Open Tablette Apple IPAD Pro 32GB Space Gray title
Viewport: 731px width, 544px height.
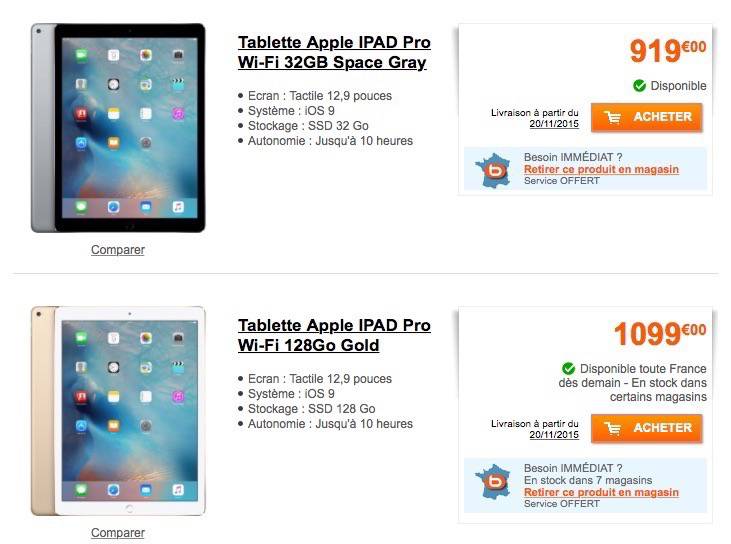click(x=334, y=52)
